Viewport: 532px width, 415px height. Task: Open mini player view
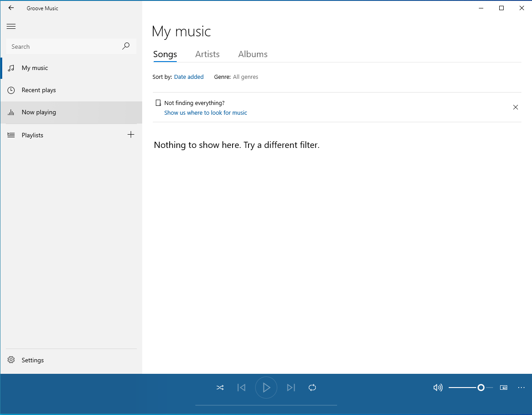click(504, 388)
